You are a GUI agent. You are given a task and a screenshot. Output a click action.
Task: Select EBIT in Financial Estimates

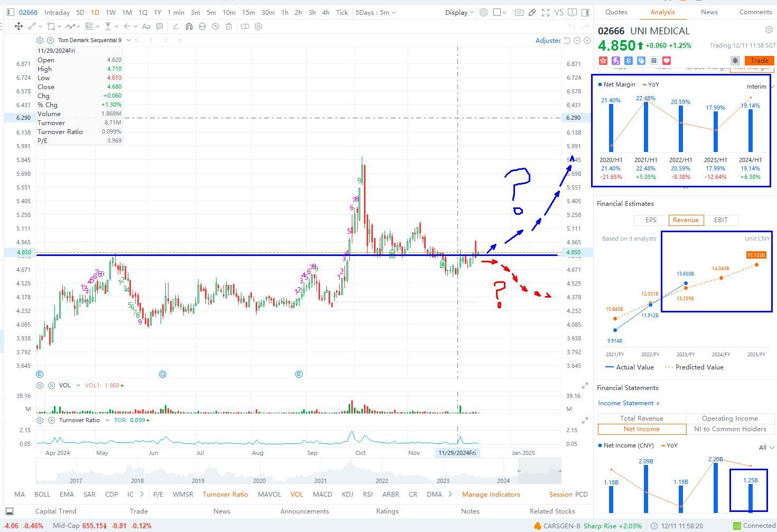click(720, 220)
